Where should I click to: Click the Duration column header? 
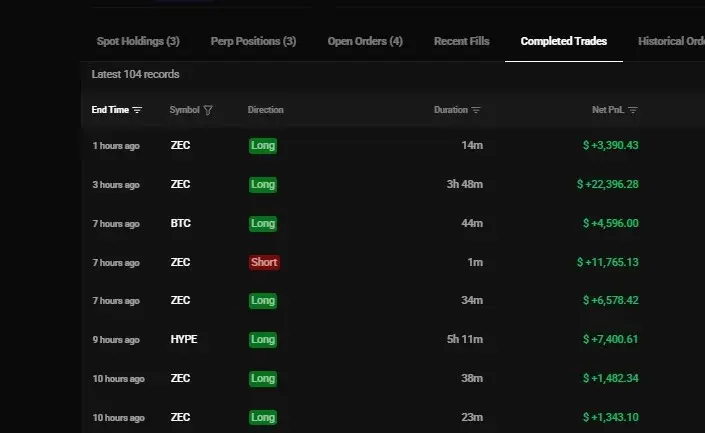[x=451, y=110]
